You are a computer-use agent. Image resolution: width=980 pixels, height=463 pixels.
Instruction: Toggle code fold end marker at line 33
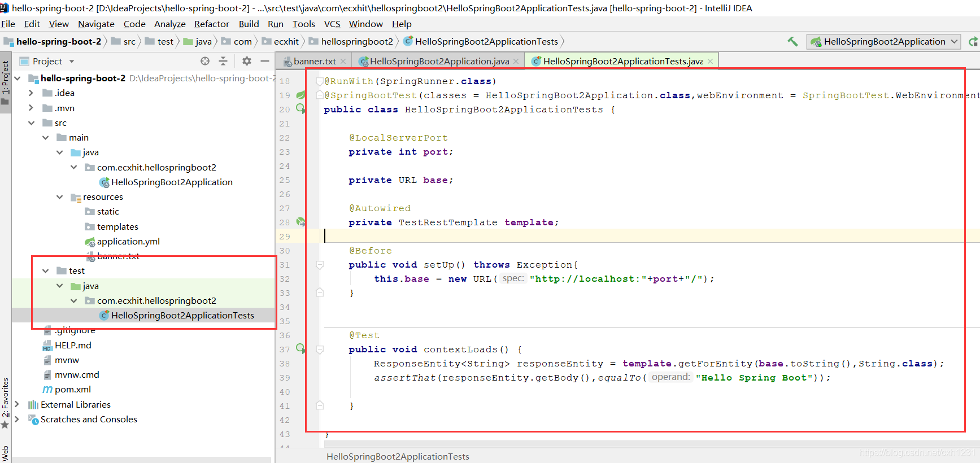pos(320,292)
